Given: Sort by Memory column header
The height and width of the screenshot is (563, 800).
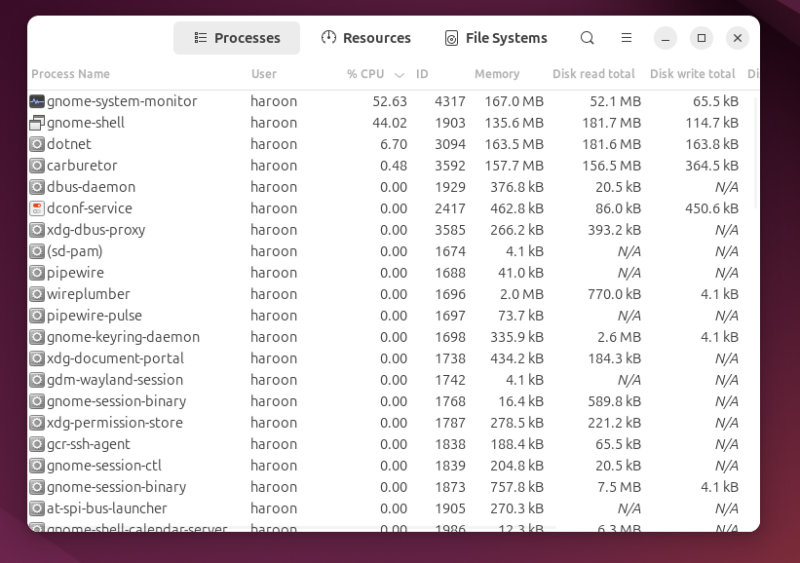Looking at the screenshot, I should (x=497, y=74).
